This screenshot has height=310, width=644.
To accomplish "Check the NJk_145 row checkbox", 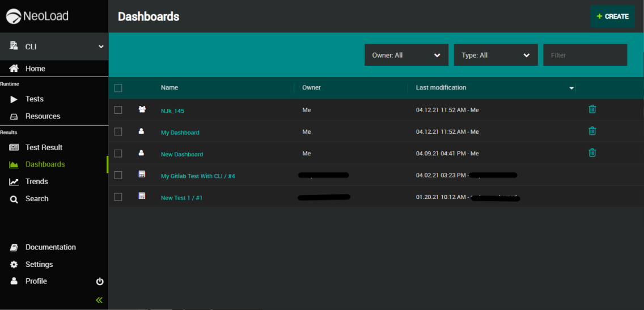I will (118, 110).
